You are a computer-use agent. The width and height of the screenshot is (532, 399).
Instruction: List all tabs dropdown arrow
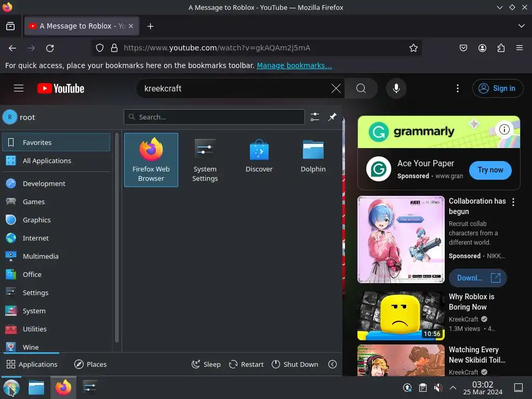(522, 26)
